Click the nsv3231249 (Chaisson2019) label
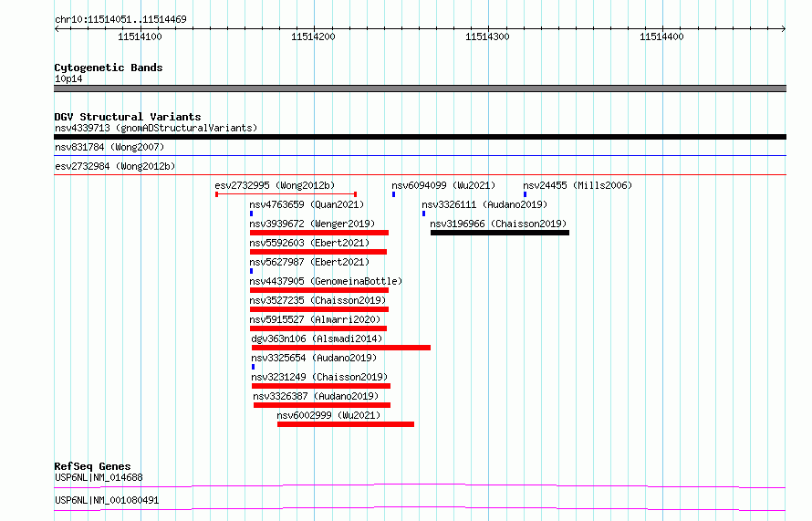Viewport: 812px width, 521px height. click(319, 377)
